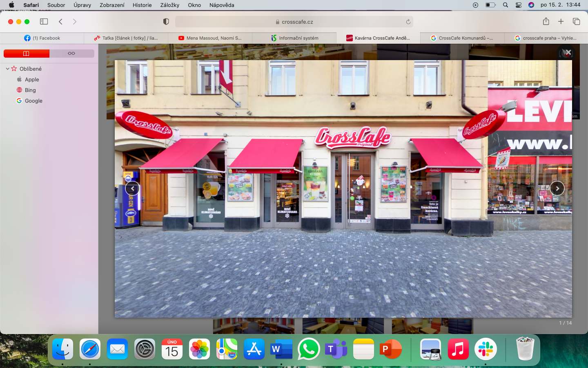Open the Historie menu

pyautogui.click(x=142, y=5)
